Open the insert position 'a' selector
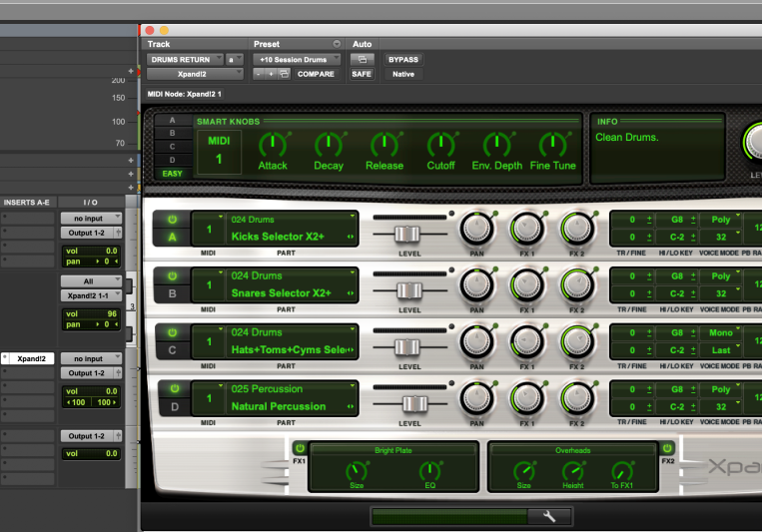Image resolution: width=762 pixels, height=532 pixels. 235,59
